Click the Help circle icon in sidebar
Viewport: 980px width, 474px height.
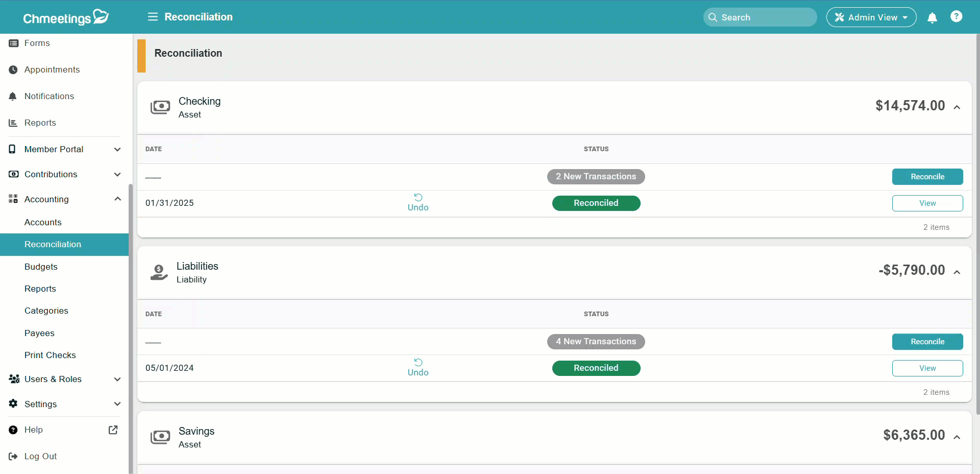(13, 430)
